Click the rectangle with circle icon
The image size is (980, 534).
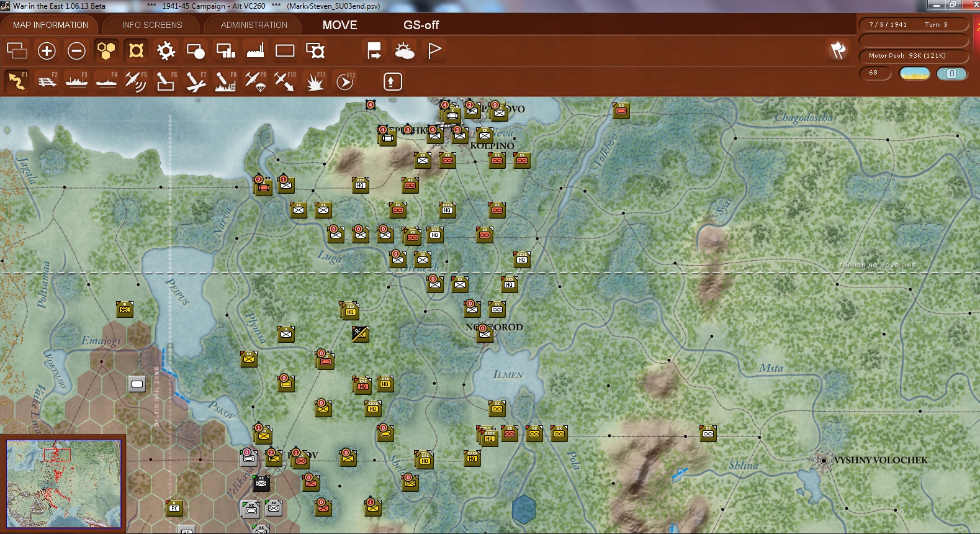[196, 50]
